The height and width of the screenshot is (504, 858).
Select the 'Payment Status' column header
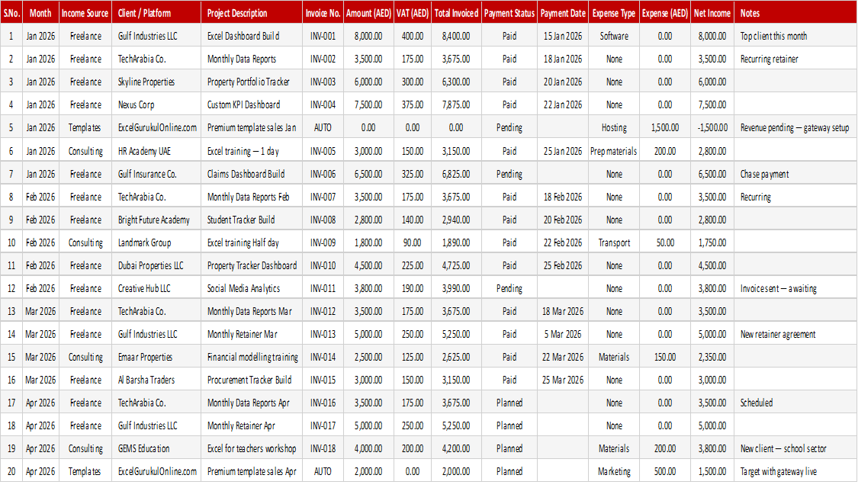tap(509, 13)
